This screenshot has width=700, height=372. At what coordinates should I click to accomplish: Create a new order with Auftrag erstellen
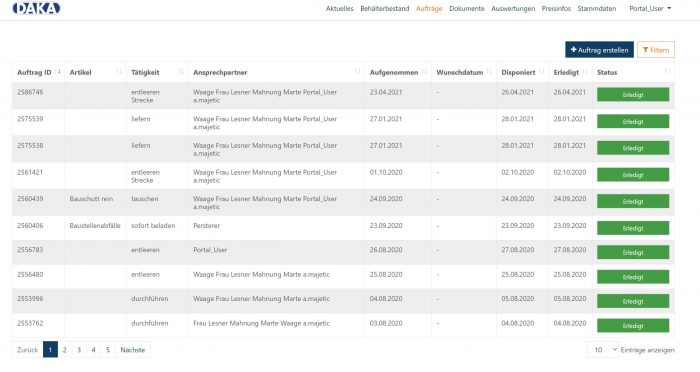600,50
